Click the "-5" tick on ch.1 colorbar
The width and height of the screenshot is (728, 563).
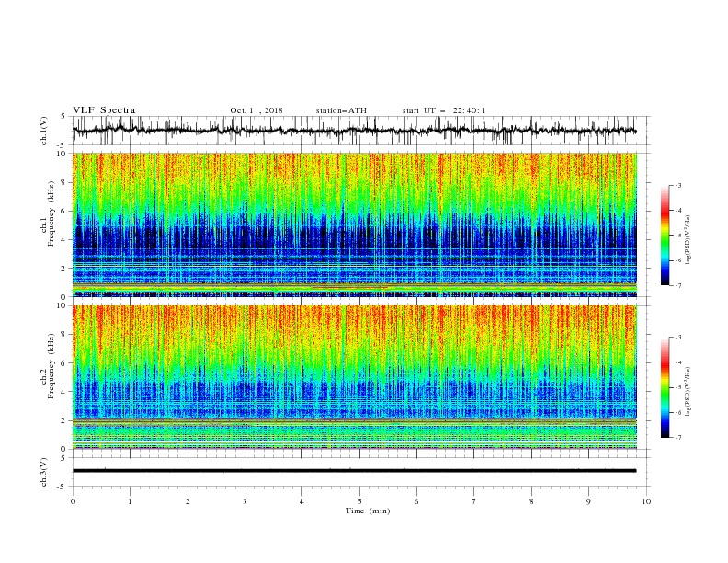pos(678,236)
